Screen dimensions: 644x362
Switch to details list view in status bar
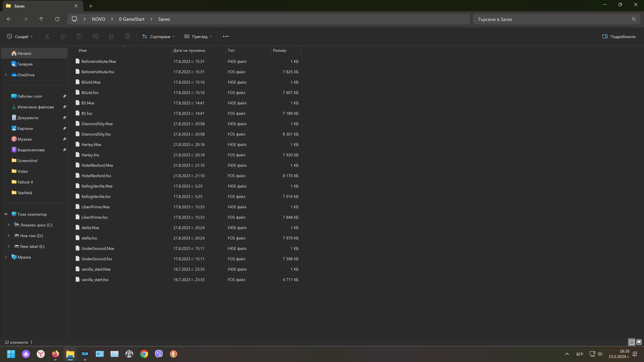(632, 342)
